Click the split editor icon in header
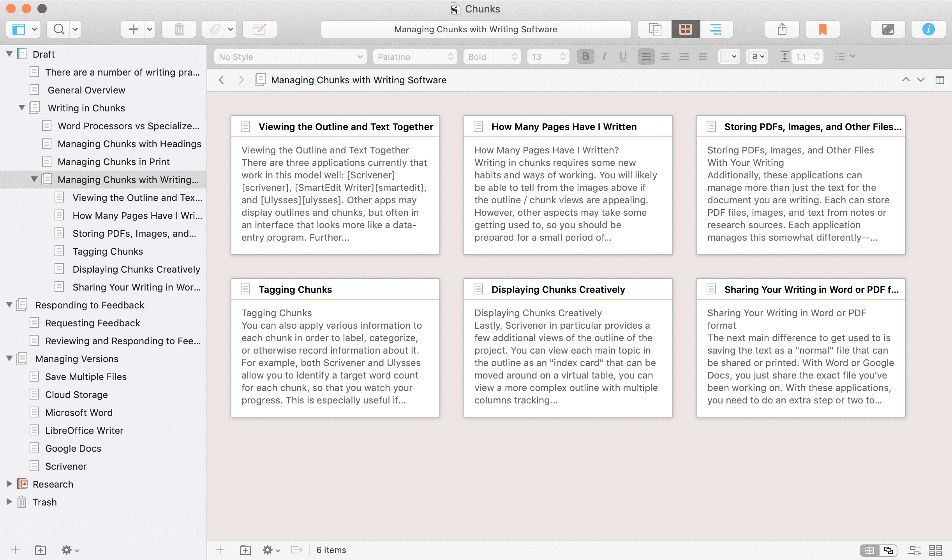Viewport: 952px width, 560px height. point(940,80)
